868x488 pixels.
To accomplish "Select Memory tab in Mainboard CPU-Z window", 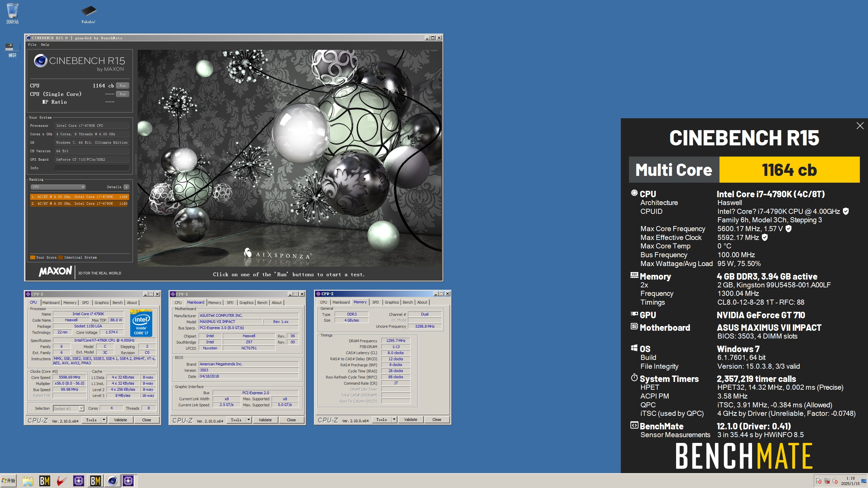I will pos(215,303).
